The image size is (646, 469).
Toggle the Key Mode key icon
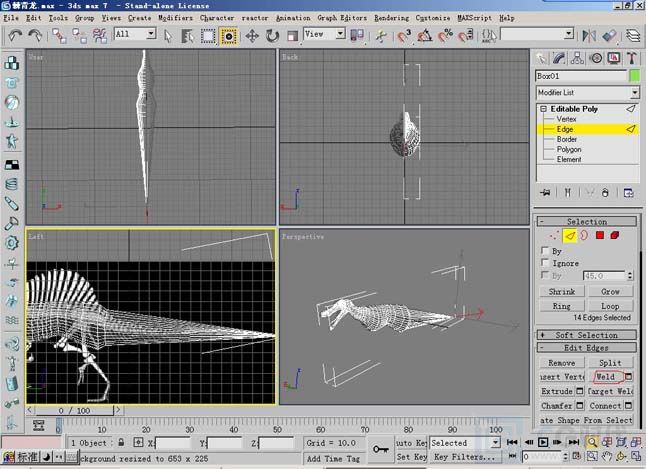[380, 449]
